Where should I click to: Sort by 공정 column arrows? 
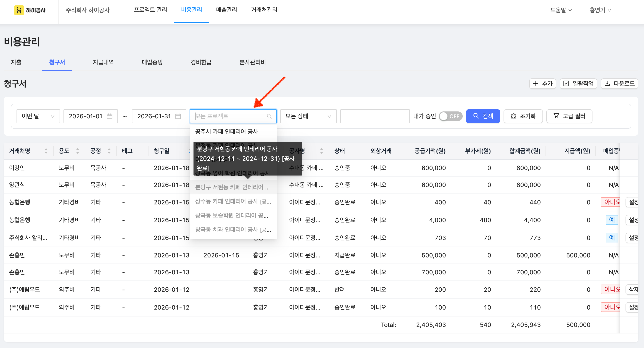click(109, 151)
